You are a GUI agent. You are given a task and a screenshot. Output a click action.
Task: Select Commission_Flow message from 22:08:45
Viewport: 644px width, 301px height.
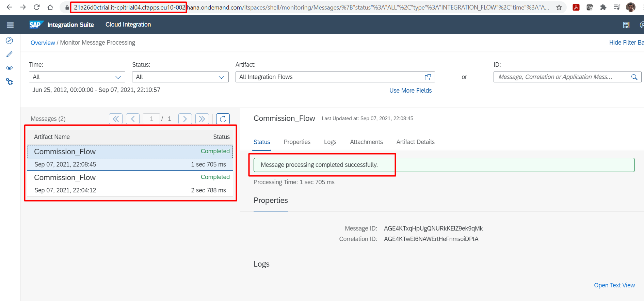pos(130,158)
